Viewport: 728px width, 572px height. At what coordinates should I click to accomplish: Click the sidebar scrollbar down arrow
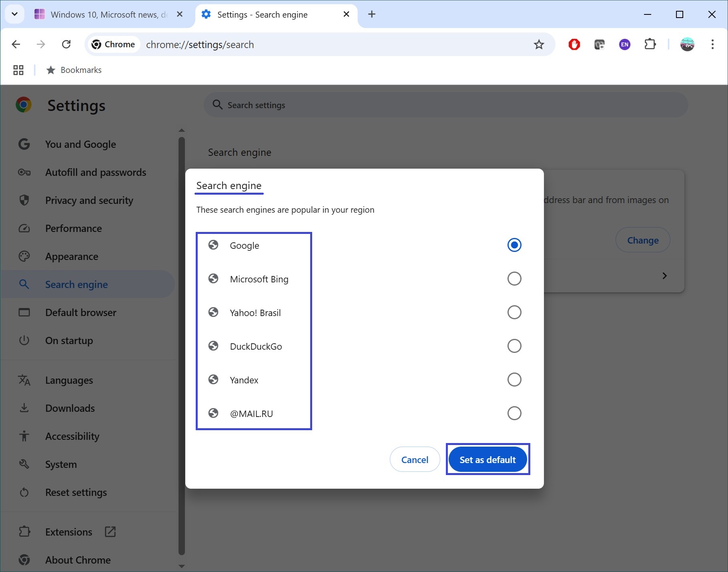tap(182, 566)
